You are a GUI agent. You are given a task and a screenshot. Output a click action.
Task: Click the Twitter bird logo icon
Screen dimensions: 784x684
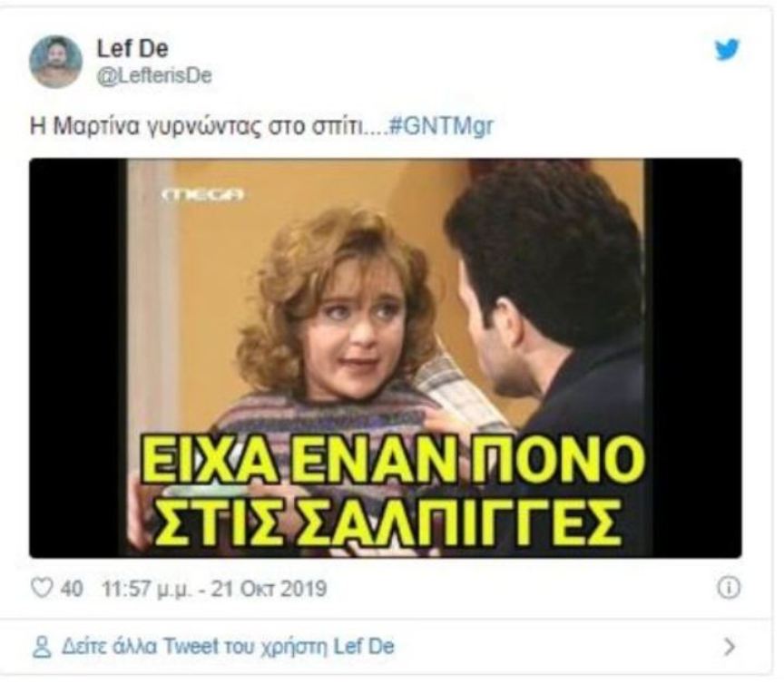pyautogui.click(x=727, y=50)
